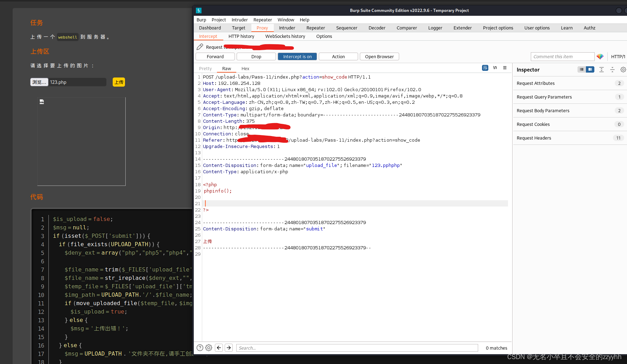627x364 pixels.
Task: Switch editor to Hex view
Action: (x=245, y=68)
